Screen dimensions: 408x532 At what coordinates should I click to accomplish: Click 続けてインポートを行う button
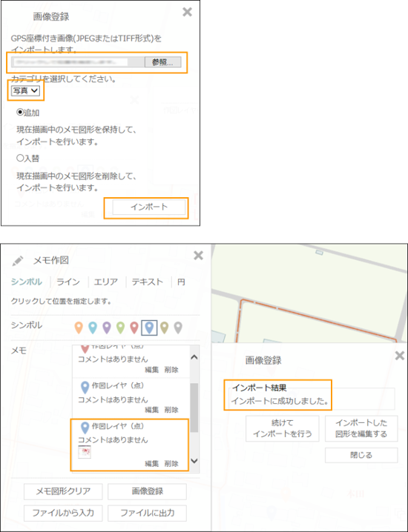pos(283,428)
